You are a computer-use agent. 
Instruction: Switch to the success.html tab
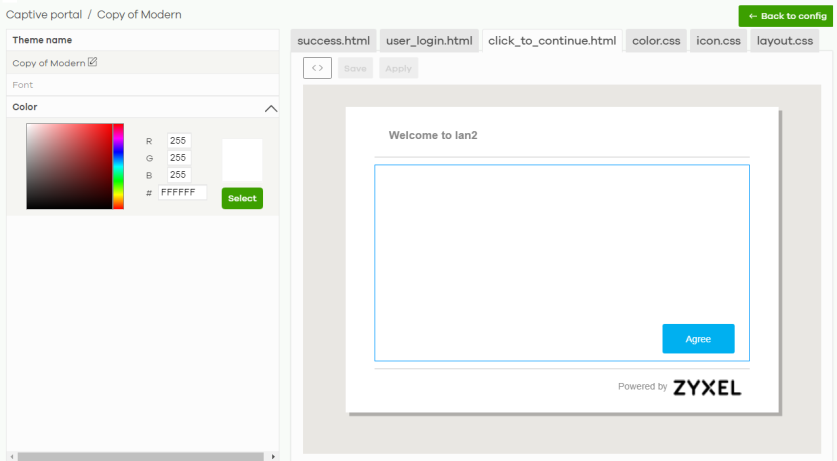click(334, 41)
